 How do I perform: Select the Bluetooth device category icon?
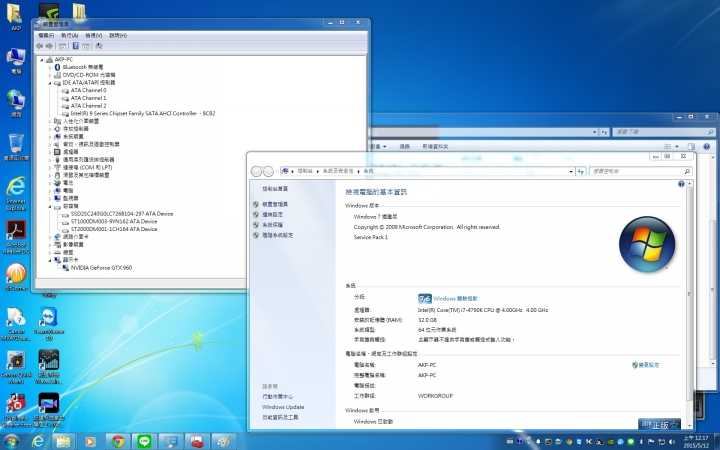coord(57,67)
